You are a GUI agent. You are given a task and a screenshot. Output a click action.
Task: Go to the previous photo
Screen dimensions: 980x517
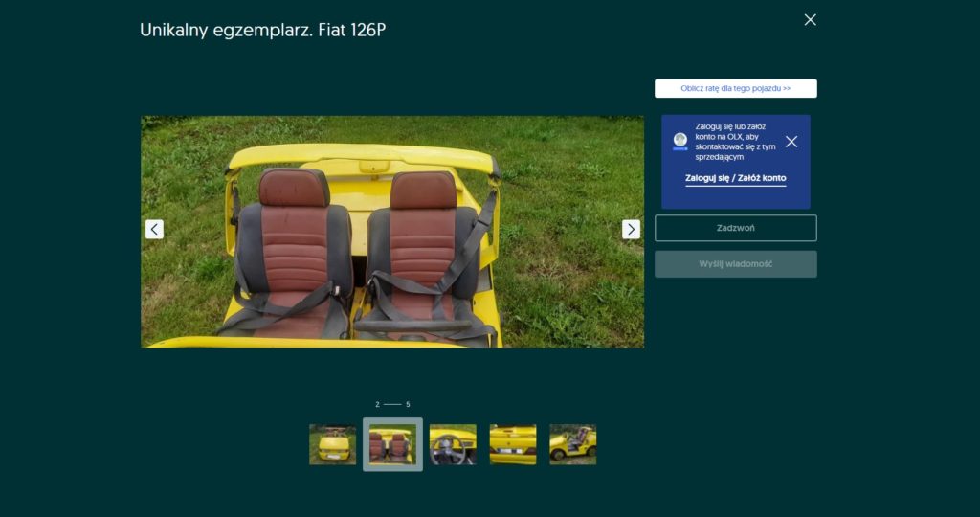(154, 230)
